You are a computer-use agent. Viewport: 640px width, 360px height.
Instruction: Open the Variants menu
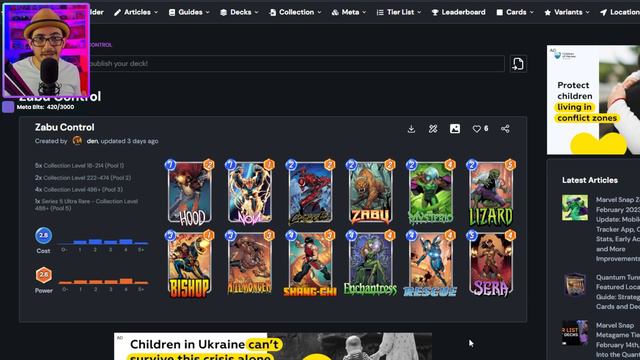tap(567, 12)
